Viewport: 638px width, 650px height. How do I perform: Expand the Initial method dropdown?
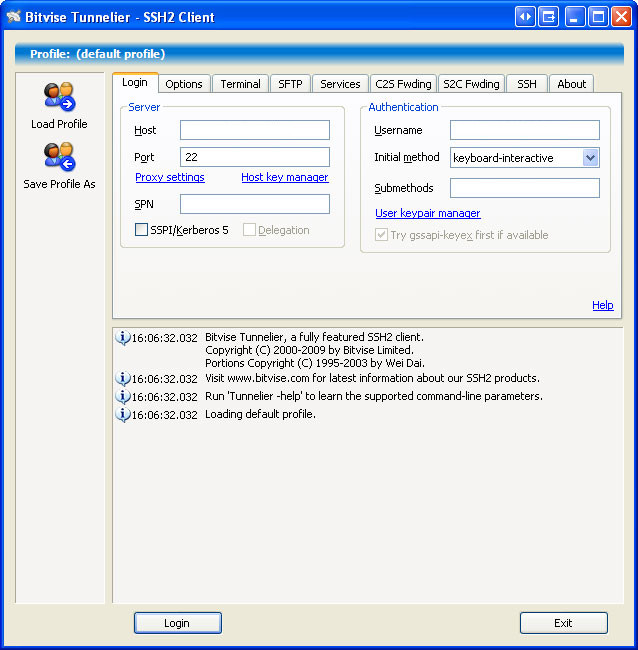[590, 158]
